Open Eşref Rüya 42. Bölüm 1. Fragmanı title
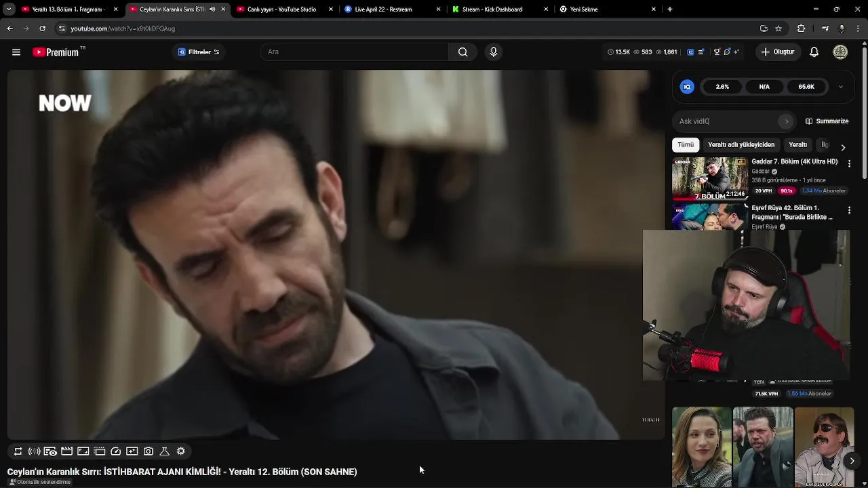The width and height of the screenshot is (868, 488). point(792,213)
